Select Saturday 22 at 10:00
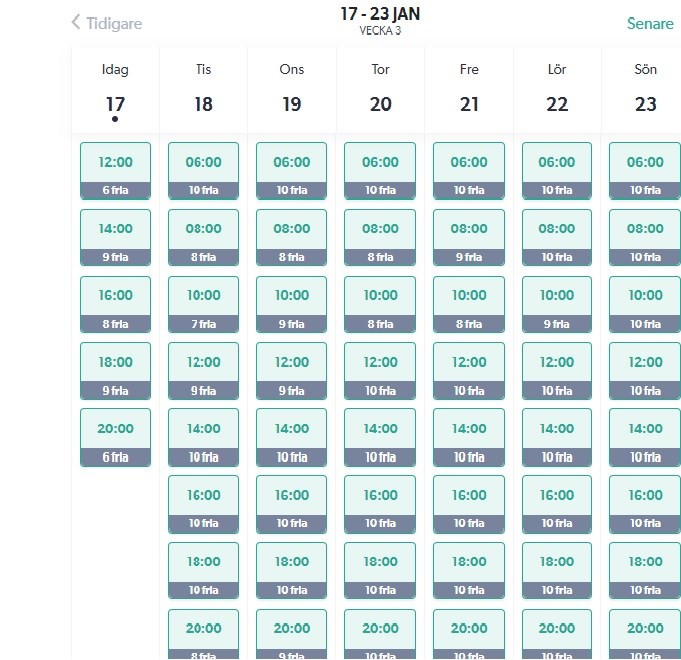 tap(557, 303)
